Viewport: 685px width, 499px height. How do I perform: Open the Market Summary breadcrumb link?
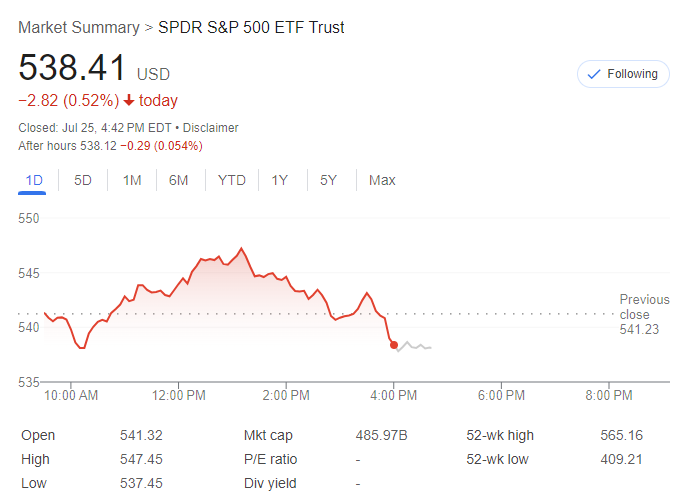(x=79, y=27)
